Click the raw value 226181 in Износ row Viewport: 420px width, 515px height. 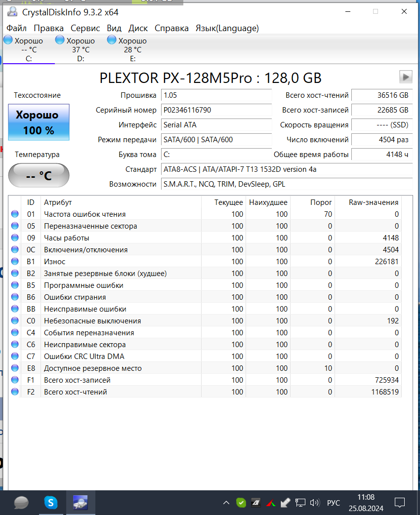click(x=386, y=261)
